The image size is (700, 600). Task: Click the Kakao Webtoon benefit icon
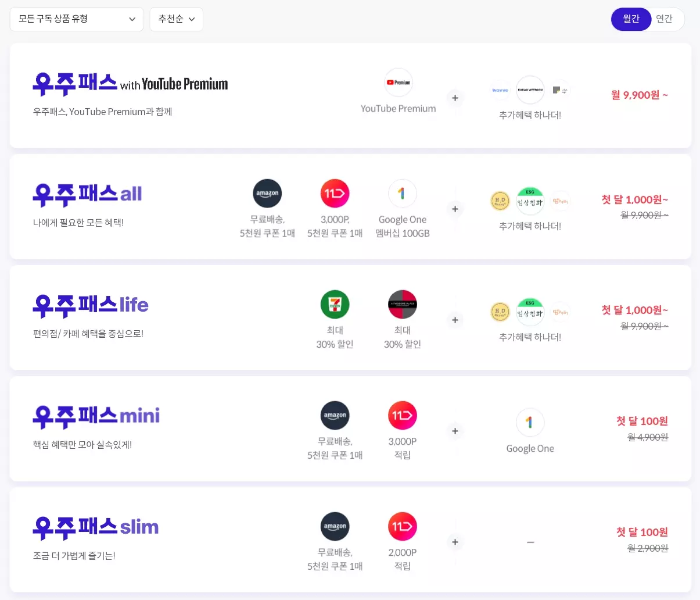coord(530,90)
